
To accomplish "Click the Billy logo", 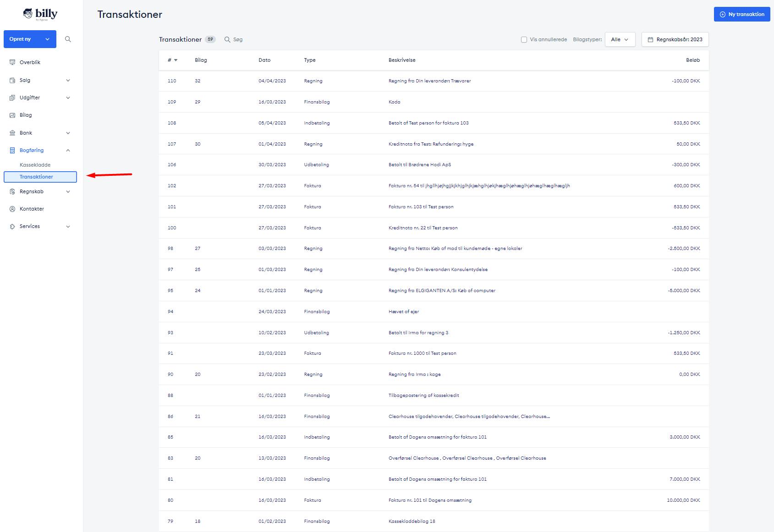I will pos(40,14).
